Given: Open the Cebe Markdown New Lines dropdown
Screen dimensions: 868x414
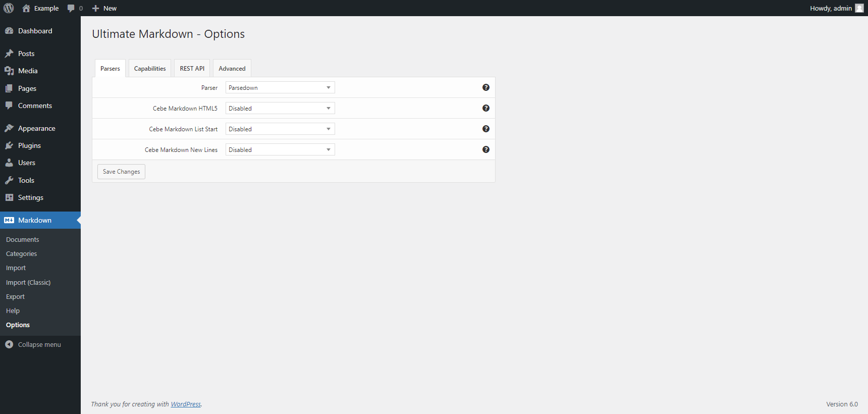Looking at the screenshot, I should coord(280,149).
